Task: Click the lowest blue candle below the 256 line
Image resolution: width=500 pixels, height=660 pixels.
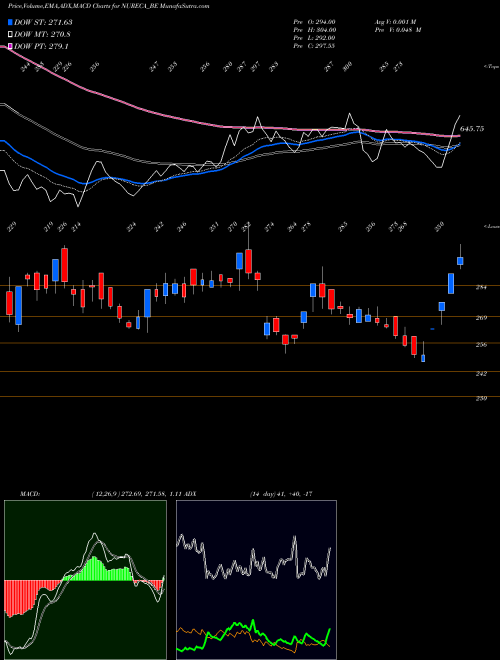Action: click(x=423, y=358)
